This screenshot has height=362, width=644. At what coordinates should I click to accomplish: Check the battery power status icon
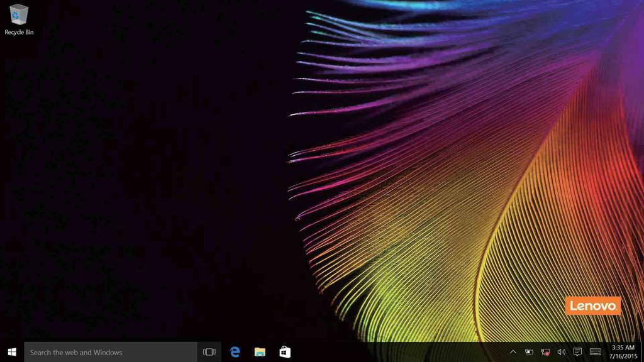click(x=529, y=352)
